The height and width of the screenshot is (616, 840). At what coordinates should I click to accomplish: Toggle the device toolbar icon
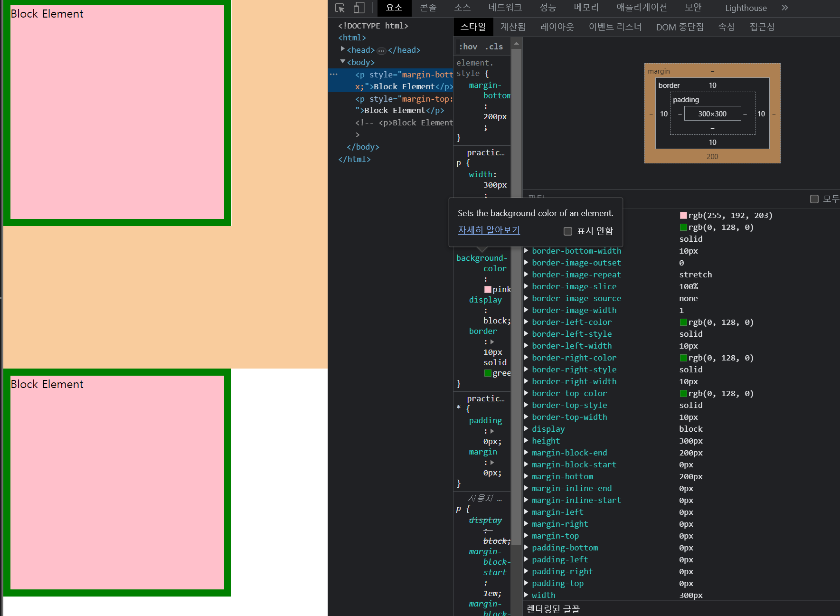click(x=359, y=8)
